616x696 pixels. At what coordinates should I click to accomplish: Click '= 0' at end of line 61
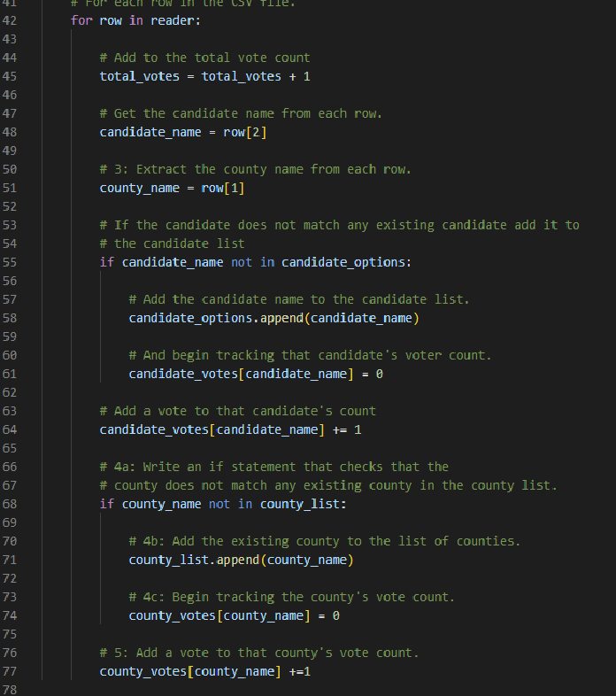click(x=373, y=375)
